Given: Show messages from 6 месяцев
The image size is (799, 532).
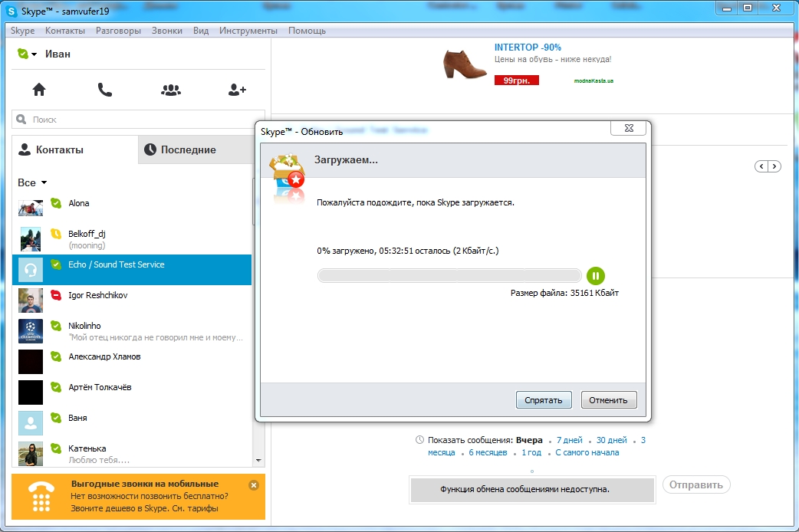Looking at the screenshot, I should [x=488, y=452].
